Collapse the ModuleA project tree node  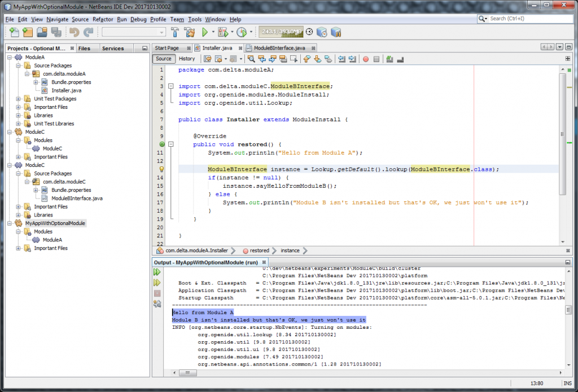point(10,57)
